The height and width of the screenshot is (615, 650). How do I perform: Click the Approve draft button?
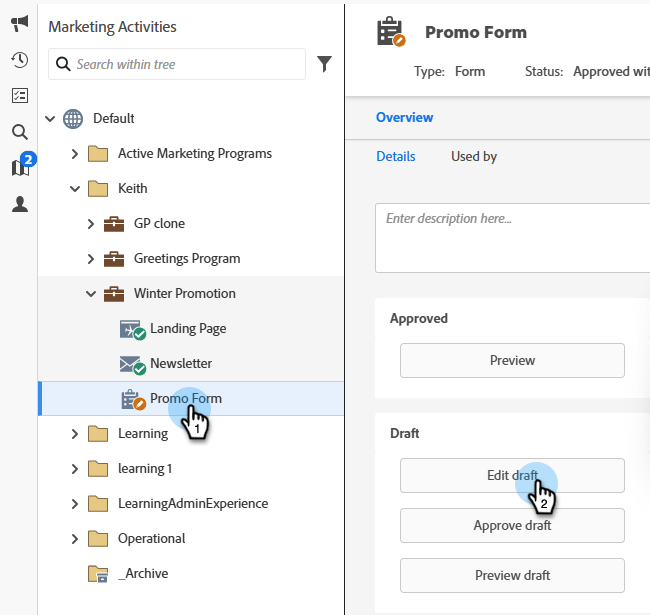pos(512,525)
